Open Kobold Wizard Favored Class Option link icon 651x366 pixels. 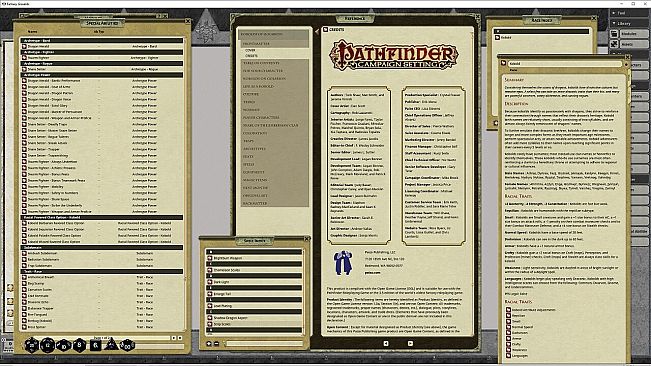pos(24,242)
